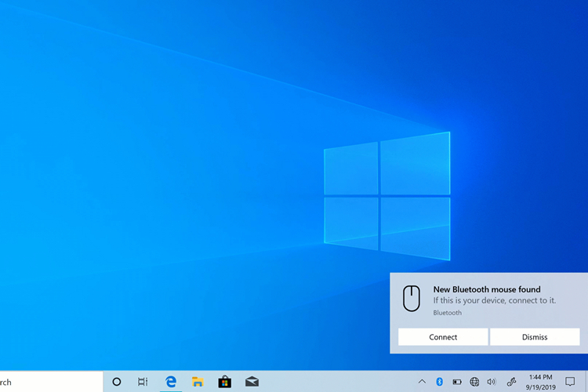Viewport: 588px width, 392px height.
Task: Expand hidden system tray icons chevron
Action: pos(422,382)
